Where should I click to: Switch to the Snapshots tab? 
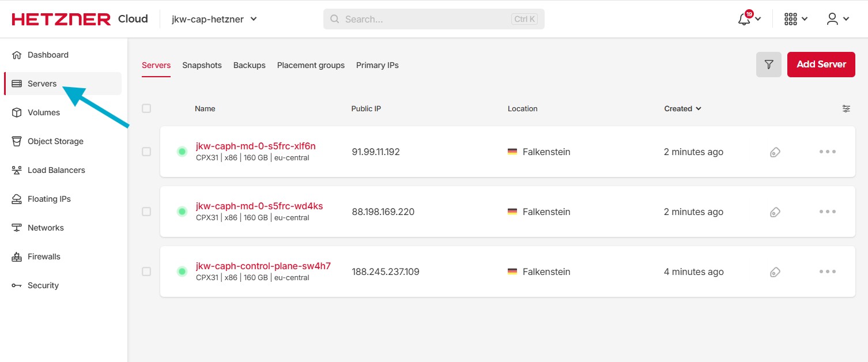202,65
